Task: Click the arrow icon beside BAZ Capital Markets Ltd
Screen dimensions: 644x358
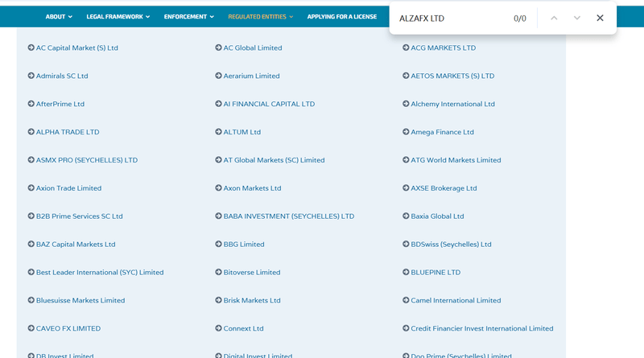Action: click(31, 244)
